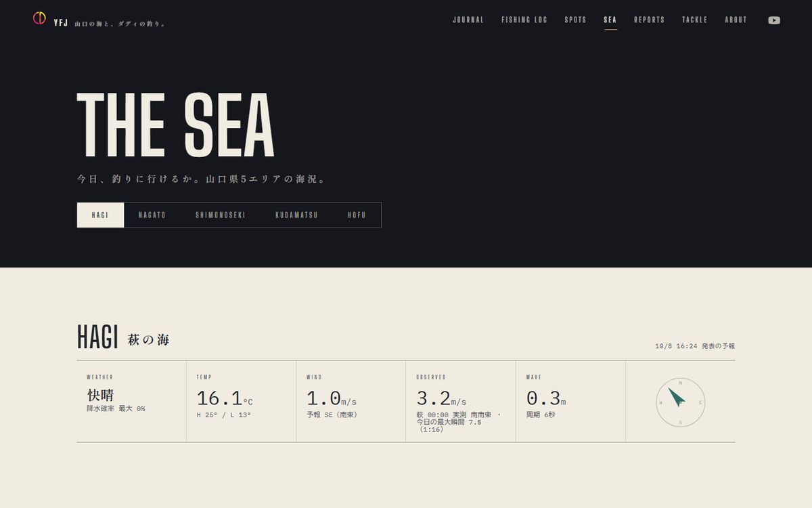812x508 pixels.
Task: Switch to the SHIMONOSEKI area tab
Action: pyautogui.click(x=221, y=215)
